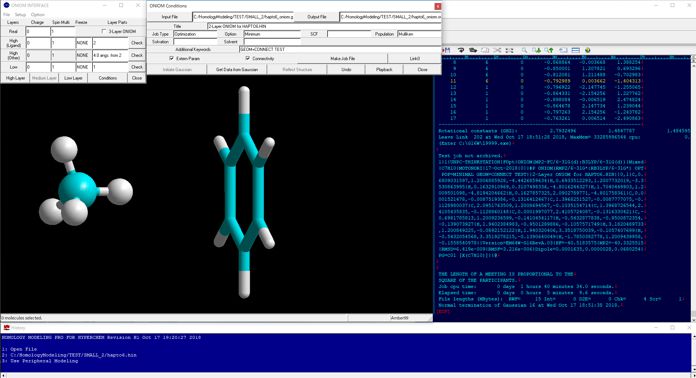Click Close button in ONIOM Conditions dialog
Viewport: 696px width, 378px height.
422,70
